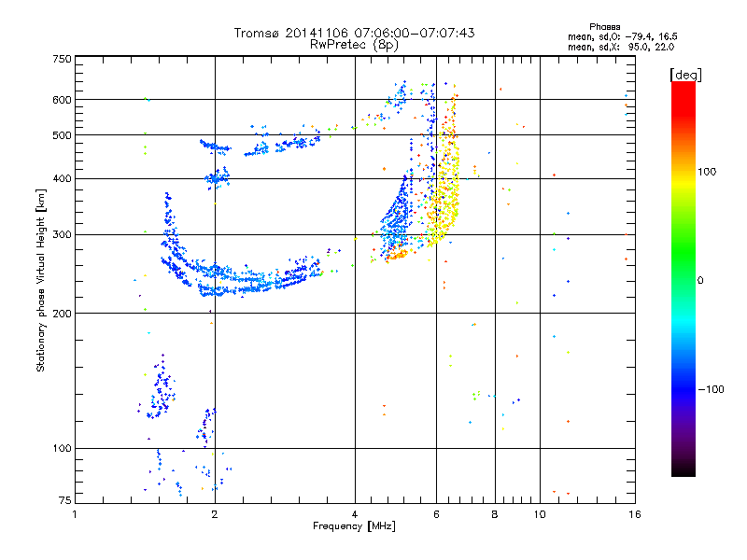The image size is (747, 560).
Task: Click the 'mean, sd,O: -79.4, 16.5' line
Action: [622, 36]
